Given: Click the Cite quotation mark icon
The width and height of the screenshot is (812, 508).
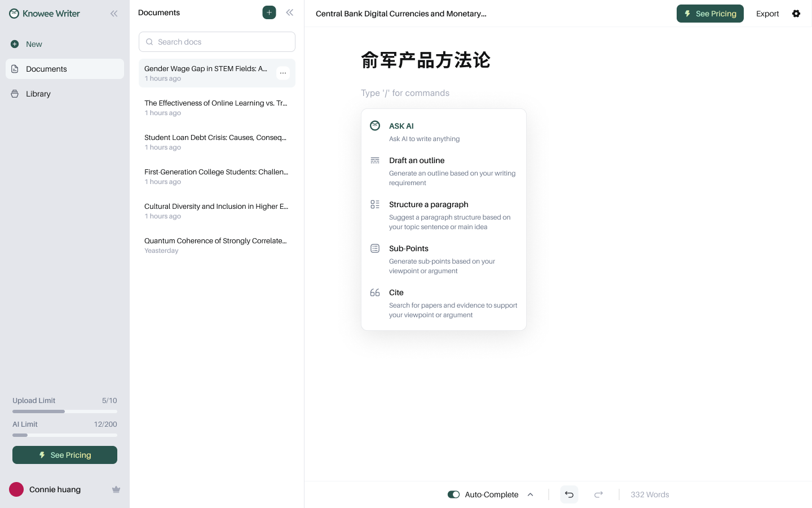Looking at the screenshot, I should tap(375, 292).
